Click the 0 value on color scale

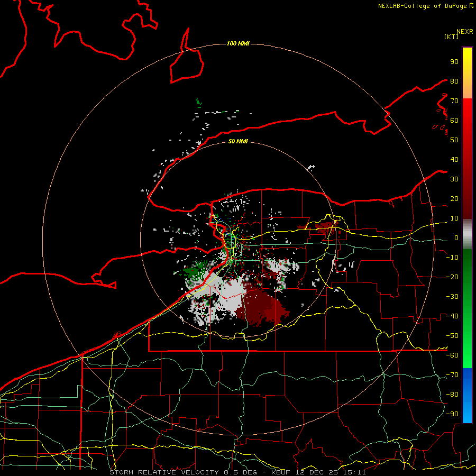(x=456, y=238)
